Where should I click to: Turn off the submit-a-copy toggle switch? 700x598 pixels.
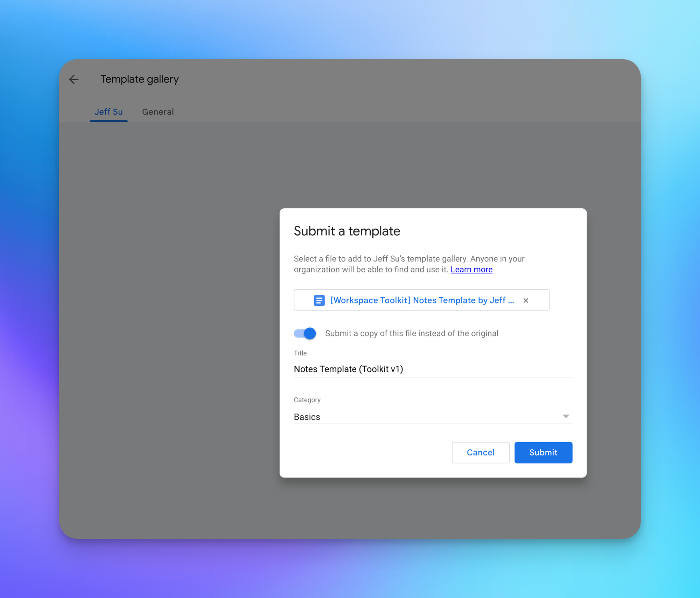point(305,333)
